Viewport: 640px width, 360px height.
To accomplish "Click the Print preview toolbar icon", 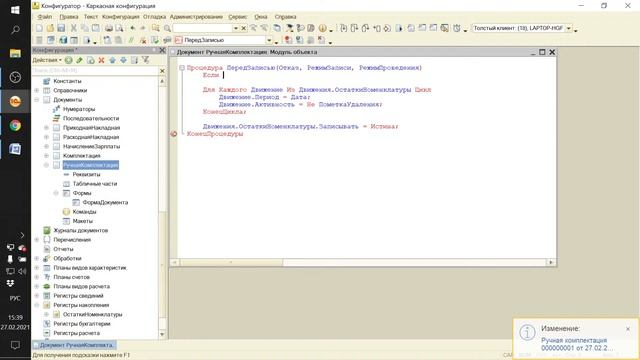I will tap(119, 28).
